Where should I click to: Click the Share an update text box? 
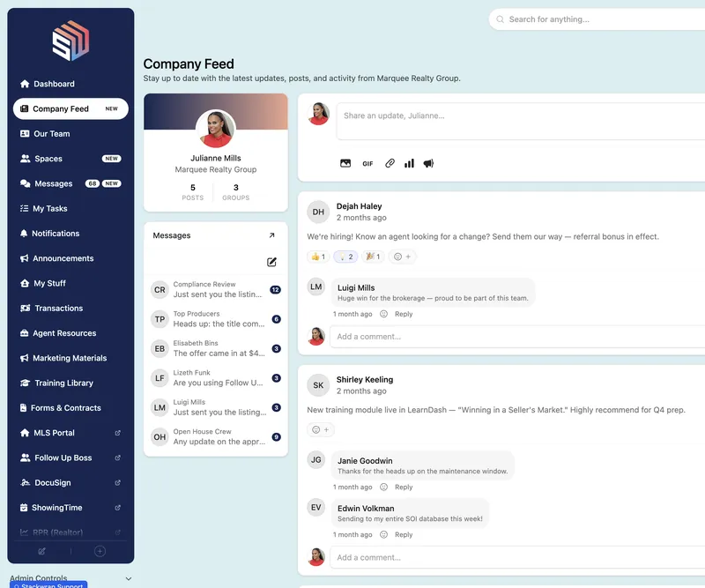[521, 122]
